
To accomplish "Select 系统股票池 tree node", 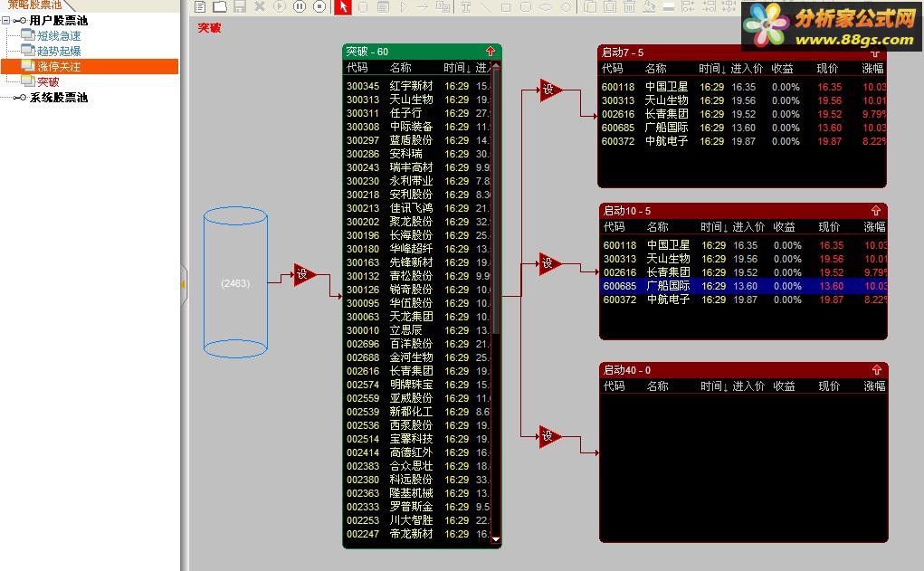I will click(58, 97).
